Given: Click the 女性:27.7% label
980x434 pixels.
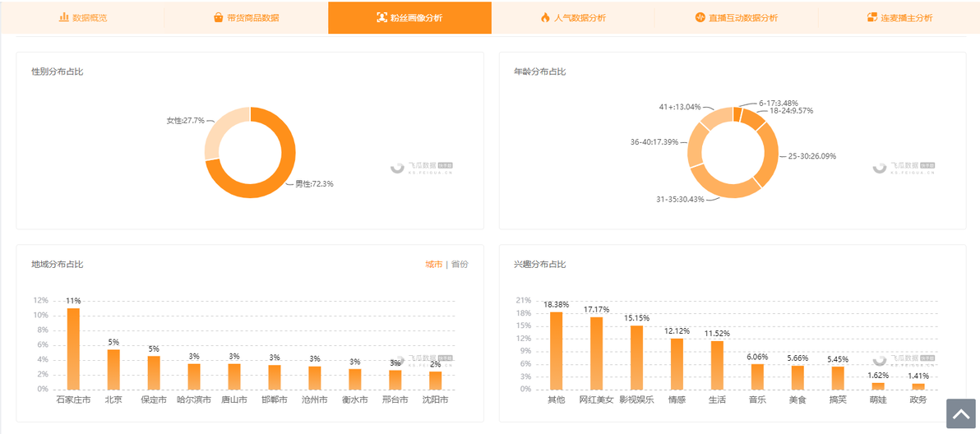Looking at the screenshot, I should (186, 121).
